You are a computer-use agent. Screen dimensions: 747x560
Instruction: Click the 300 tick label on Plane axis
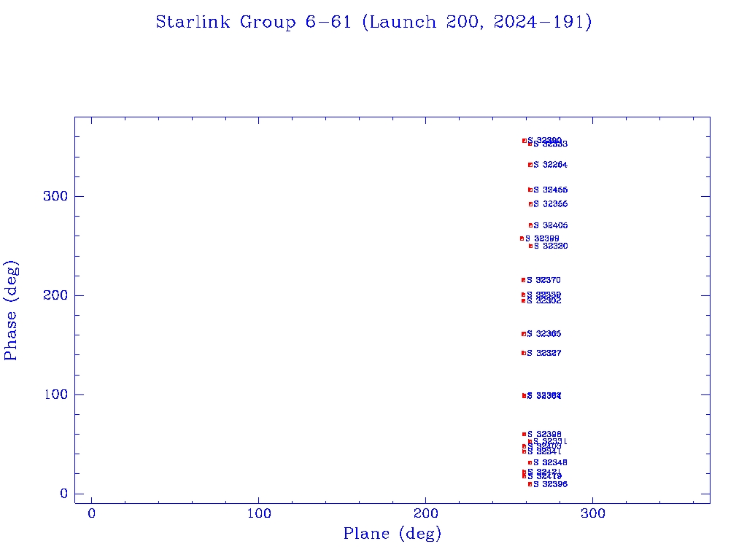592,513
